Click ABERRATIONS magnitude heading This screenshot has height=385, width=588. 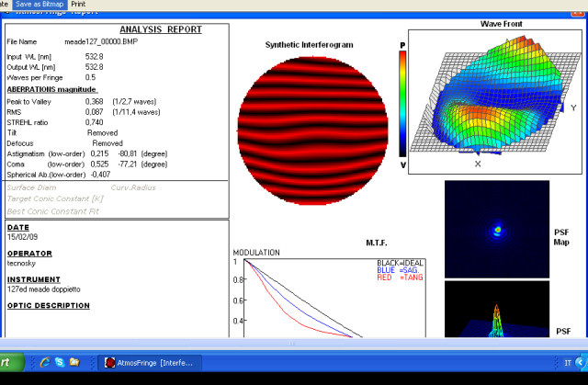51,90
